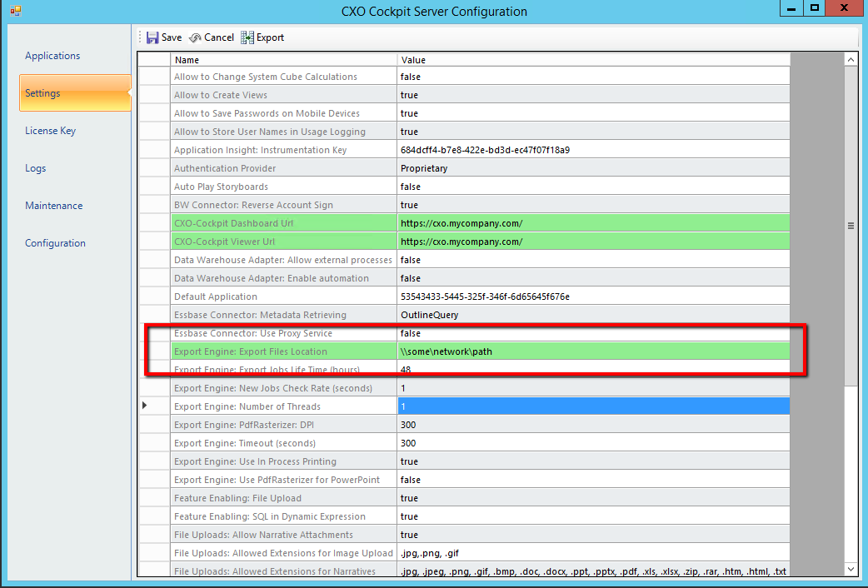Edit value of Allow to Store User Names
The width and height of the screenshot is (868, 588).
593,132
